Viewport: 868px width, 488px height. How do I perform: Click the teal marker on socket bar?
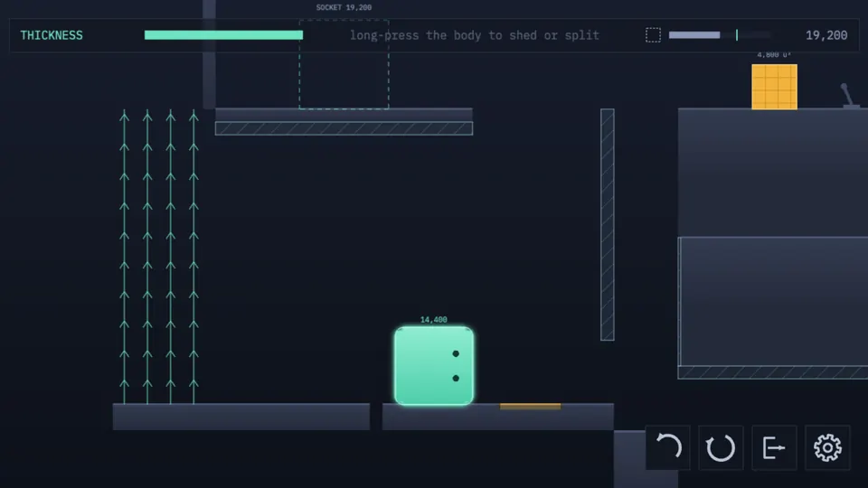click(x=737, y=35)
